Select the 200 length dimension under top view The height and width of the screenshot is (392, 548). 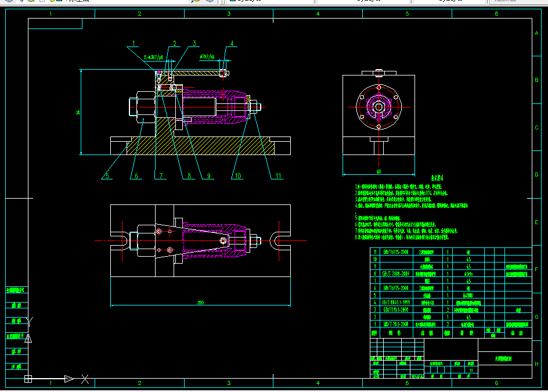[200, 303]
